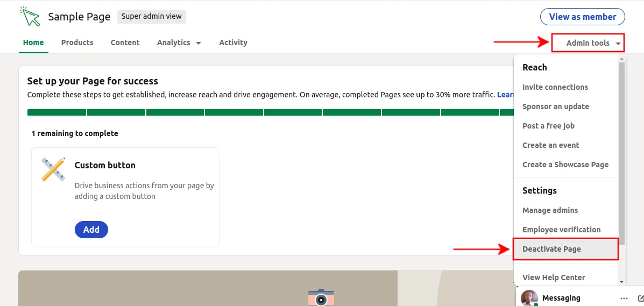Open Messaging options three-dot icon
The width and height of the screenshot is (644, 306).
pyautogui.click(x=624, y=298)
